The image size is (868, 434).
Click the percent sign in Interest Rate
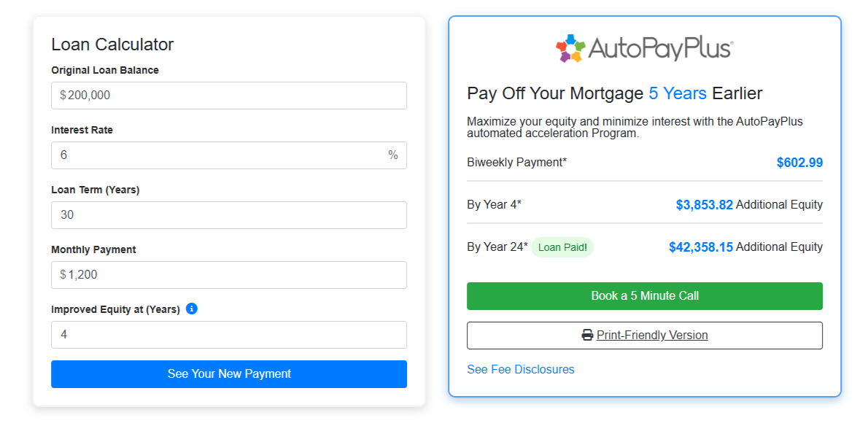point(393,155)
